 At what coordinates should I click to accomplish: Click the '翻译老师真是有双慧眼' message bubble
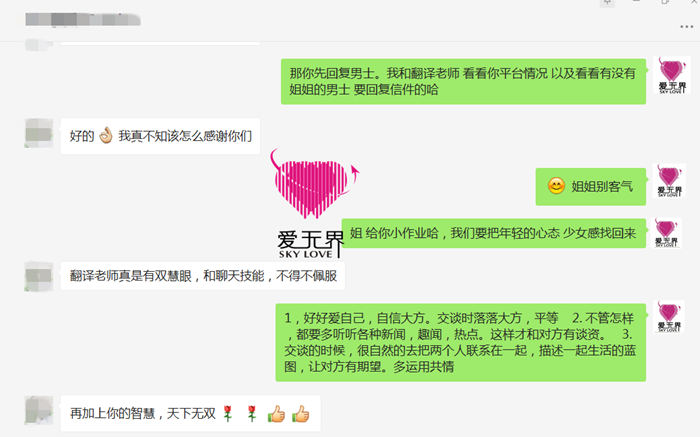pos(203,276)
